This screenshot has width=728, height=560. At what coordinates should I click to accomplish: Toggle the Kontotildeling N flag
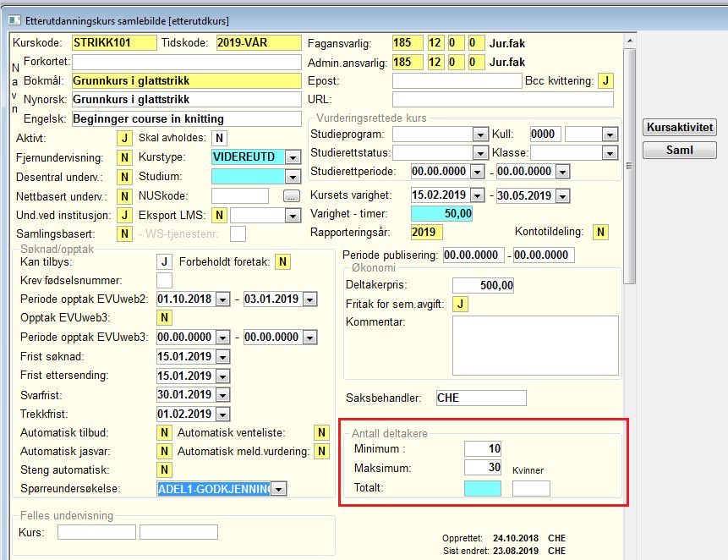[x=601, y=232]
